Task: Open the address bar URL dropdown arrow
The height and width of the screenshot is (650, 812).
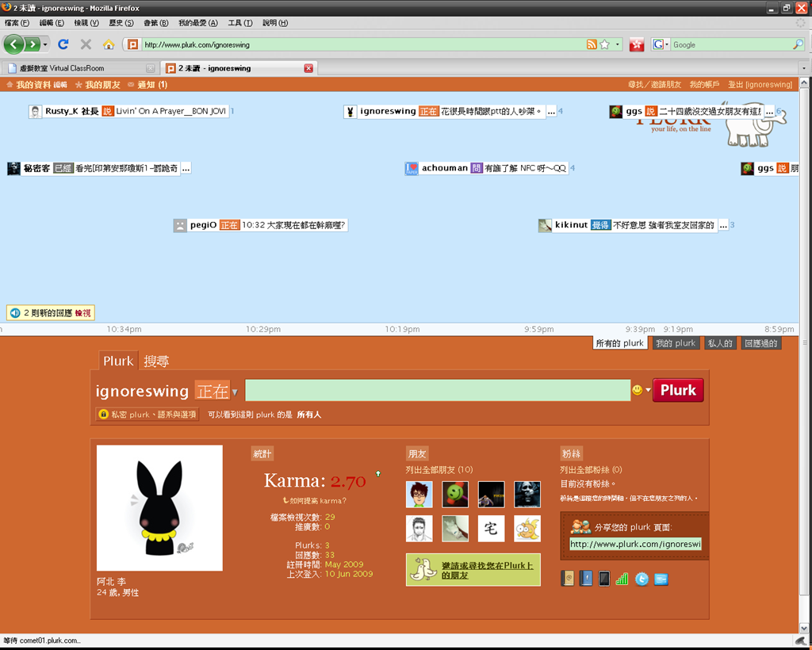Action: point(617,44)
